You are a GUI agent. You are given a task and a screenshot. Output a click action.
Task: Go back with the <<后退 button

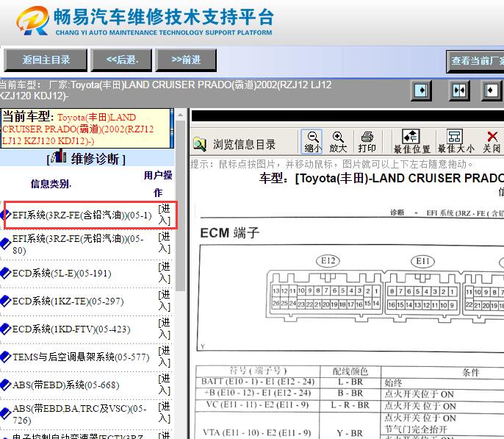click(121, 60)
